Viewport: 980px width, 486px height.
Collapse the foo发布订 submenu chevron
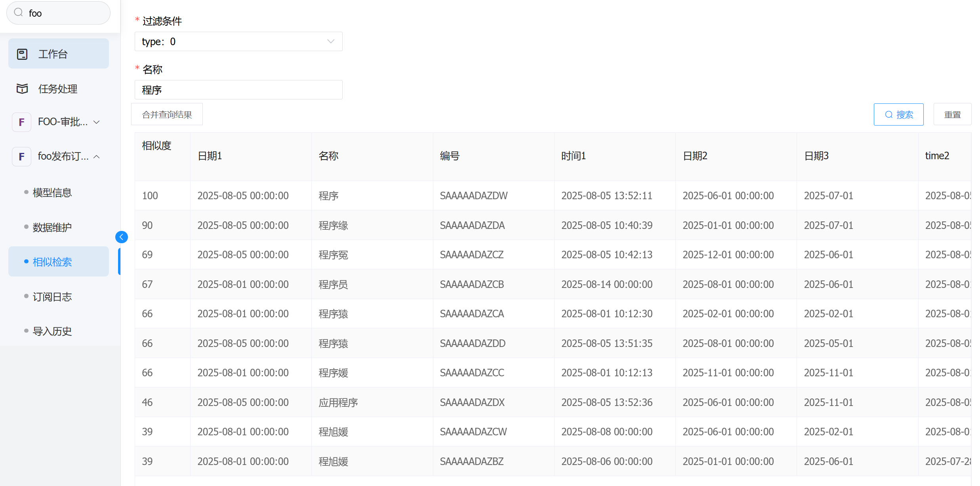(96, 157)
